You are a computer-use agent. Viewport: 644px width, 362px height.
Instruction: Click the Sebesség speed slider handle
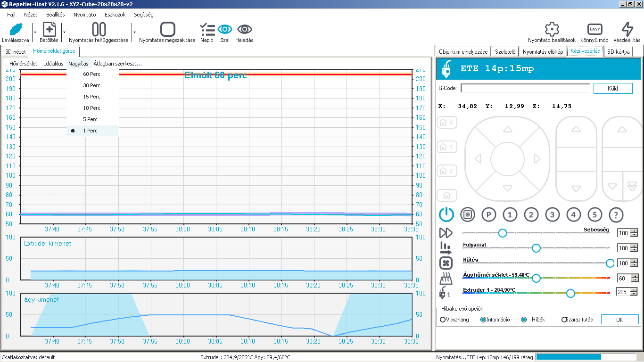503,233
